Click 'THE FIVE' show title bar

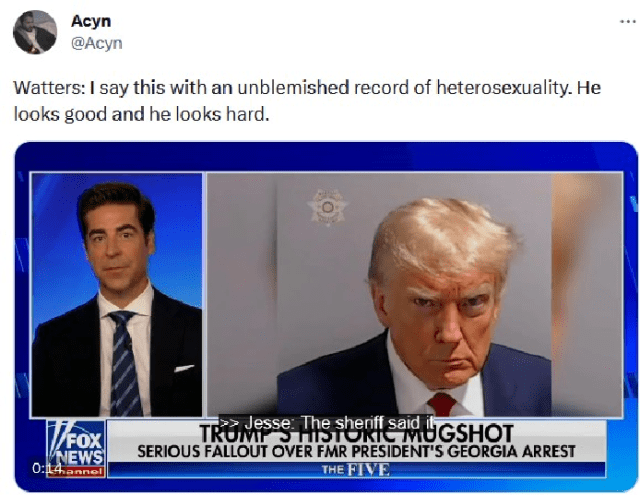coord(356,470)
